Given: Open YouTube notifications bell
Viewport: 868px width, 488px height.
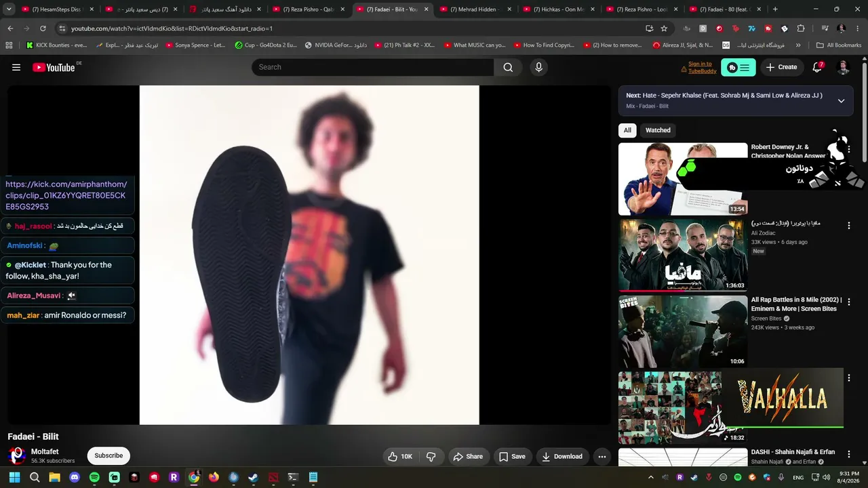Looking at the screenshot, I should tap(817, 67).
